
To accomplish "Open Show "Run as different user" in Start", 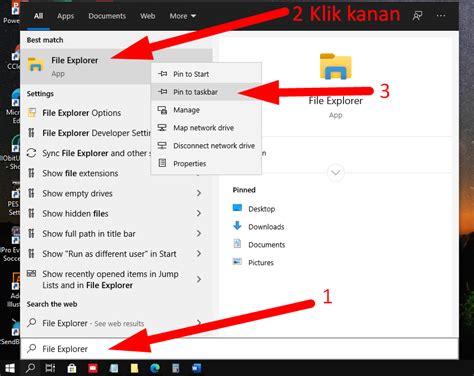I will [115, 254].
